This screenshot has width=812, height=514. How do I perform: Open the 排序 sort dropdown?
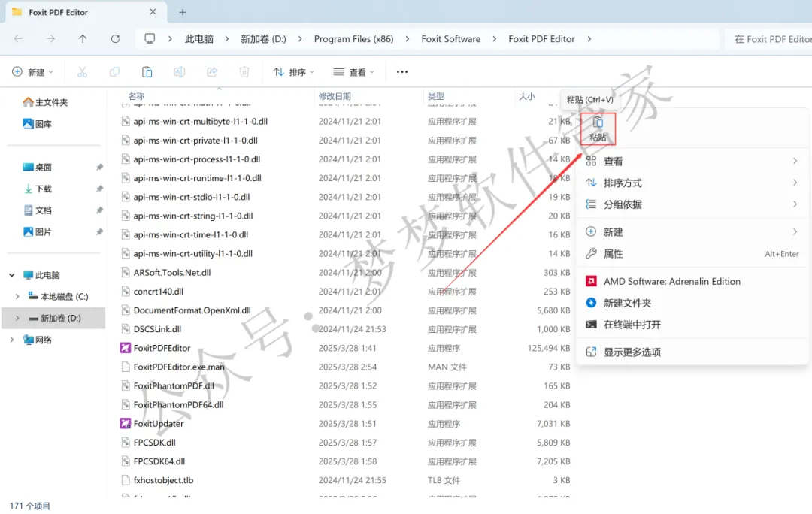point(294,72)
